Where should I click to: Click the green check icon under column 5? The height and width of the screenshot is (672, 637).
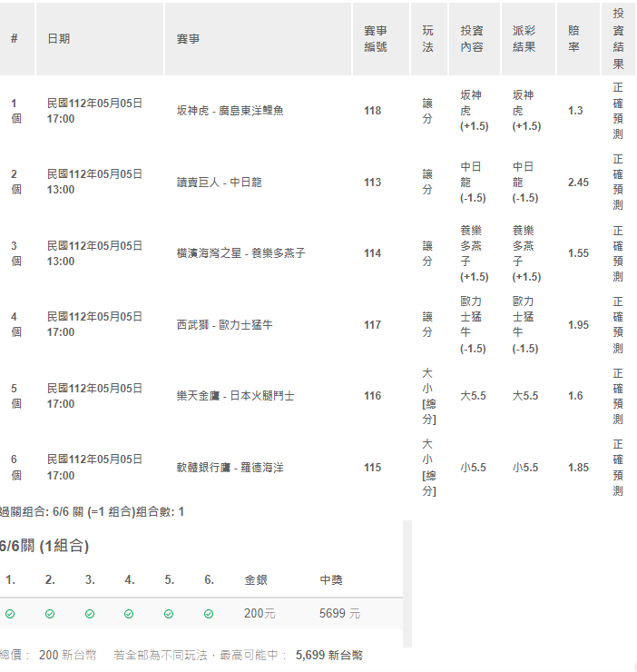tap(169, 614)
